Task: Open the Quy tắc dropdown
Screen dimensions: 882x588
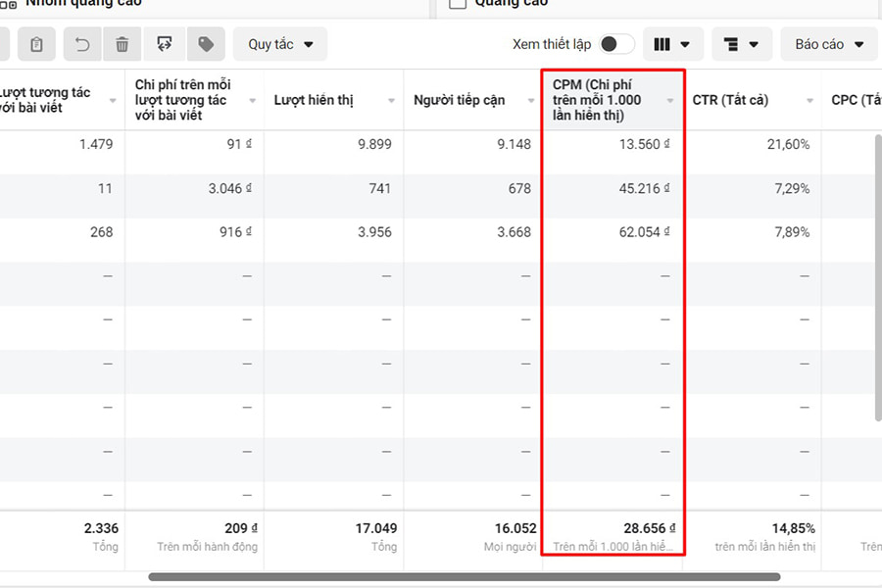Action: pos(280,44)
